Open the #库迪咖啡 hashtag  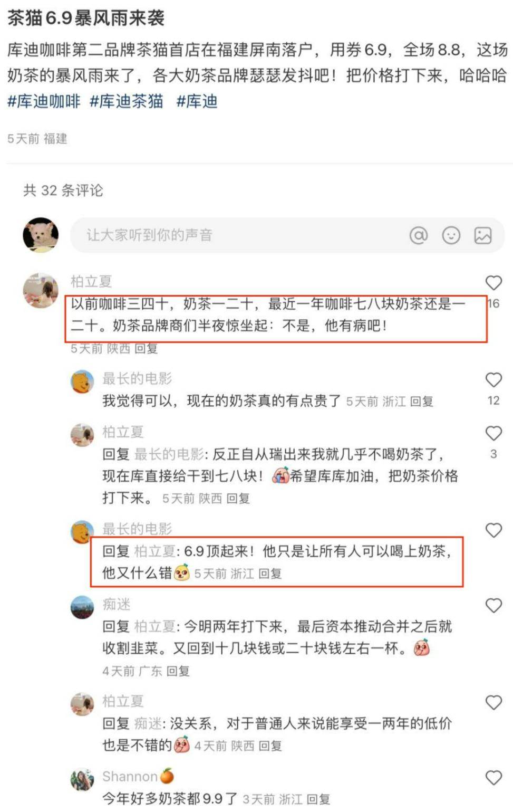(44, 101)
